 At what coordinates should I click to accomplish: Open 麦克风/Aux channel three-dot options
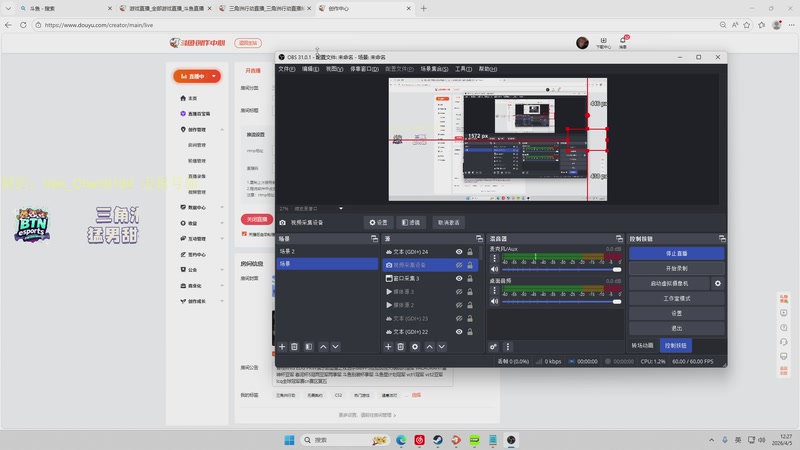pos(494,259)
